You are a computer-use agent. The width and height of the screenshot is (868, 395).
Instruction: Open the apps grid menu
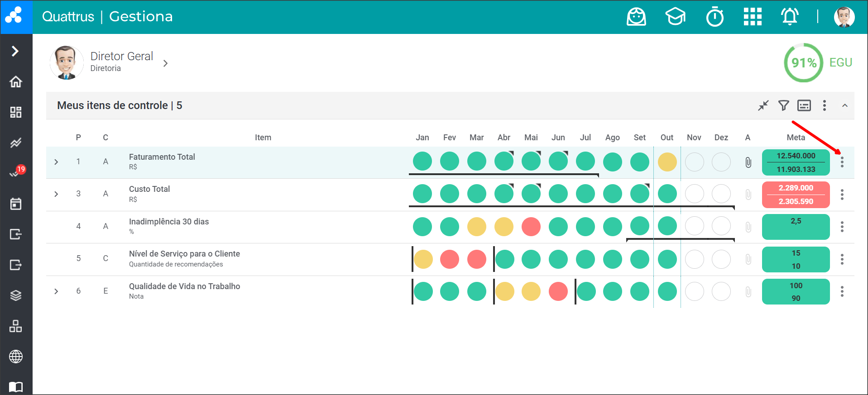click(753, 17)
